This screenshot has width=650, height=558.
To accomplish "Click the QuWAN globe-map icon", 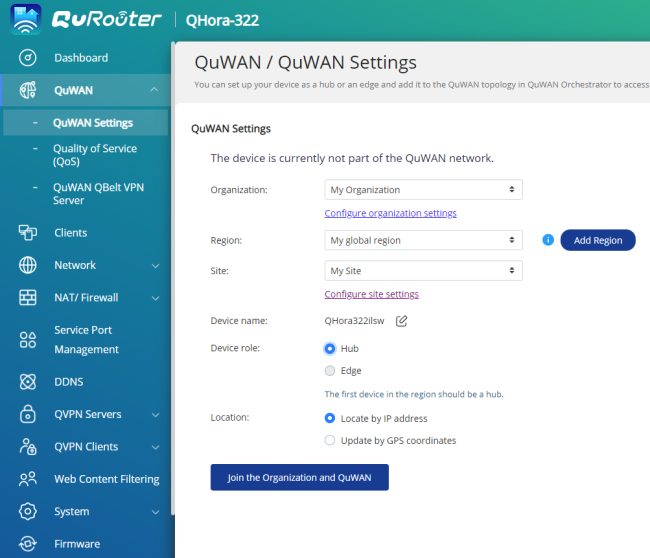I will pos(28,90).
